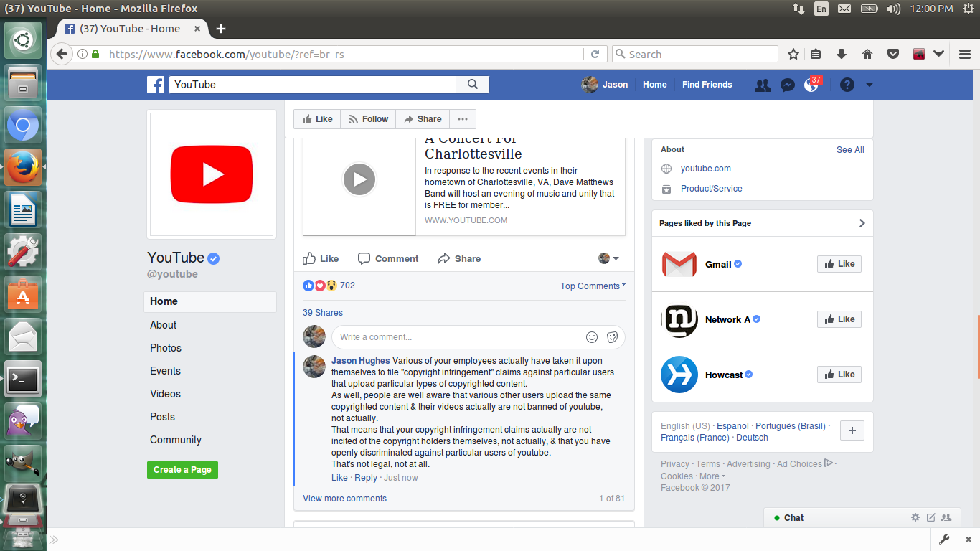This screenshot has height=551, width=980.
Task: Like the Charlottesville concert post
Action: (321, 258)
